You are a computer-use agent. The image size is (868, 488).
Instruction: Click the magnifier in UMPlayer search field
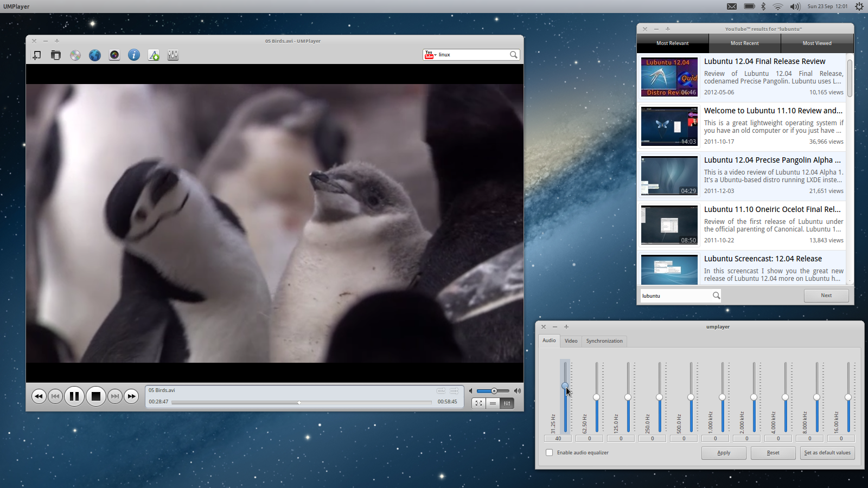click(x=513, y=55)
